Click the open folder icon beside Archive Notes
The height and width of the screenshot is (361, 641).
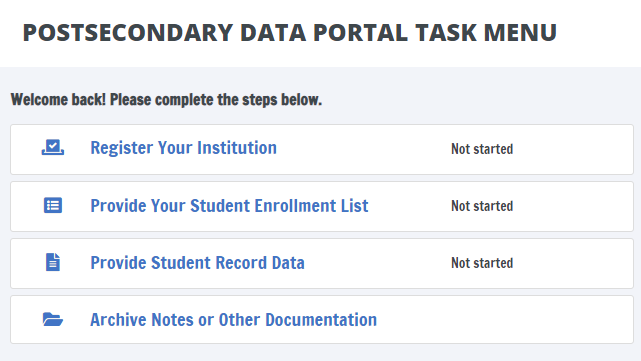click(53, 319)
